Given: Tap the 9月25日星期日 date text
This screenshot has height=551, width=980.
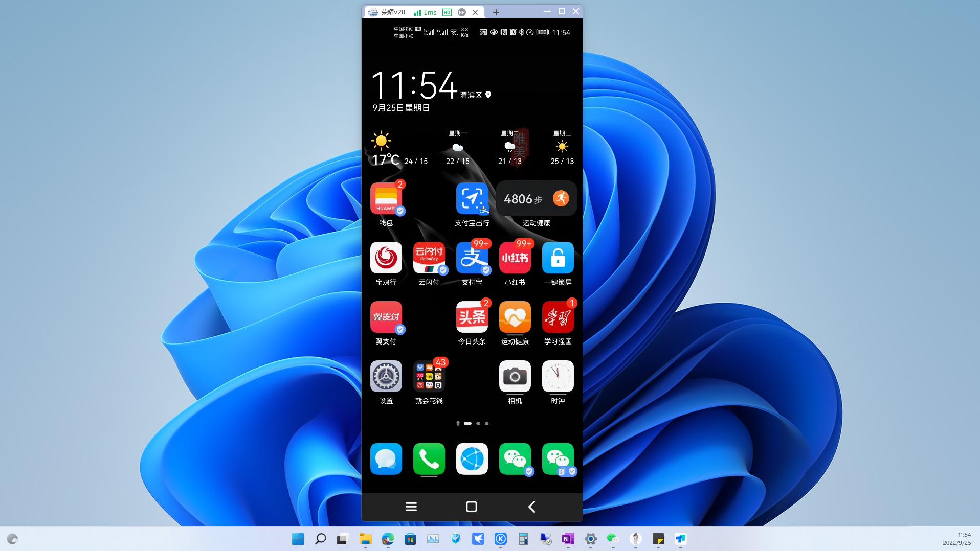Looking at the screenshot, I should 401,108.
